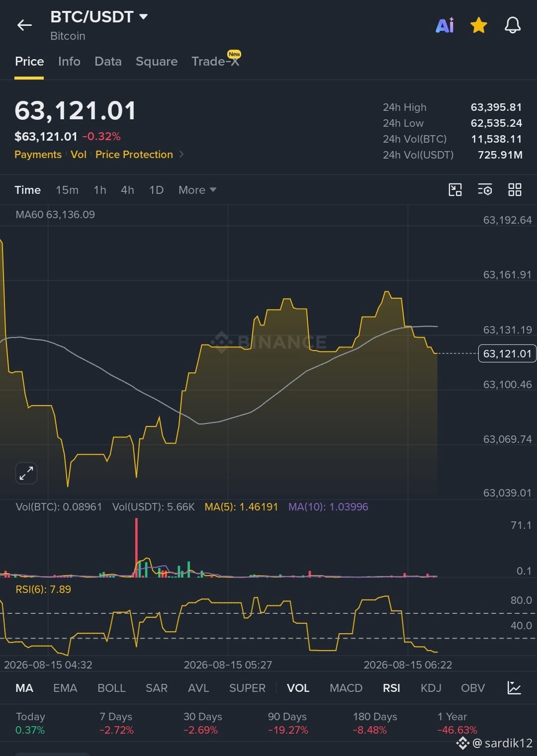Image resolution: width=537 pixels, height=756 pixels.
Task: Toggle the favorite star icon
Action: point(478,25)
